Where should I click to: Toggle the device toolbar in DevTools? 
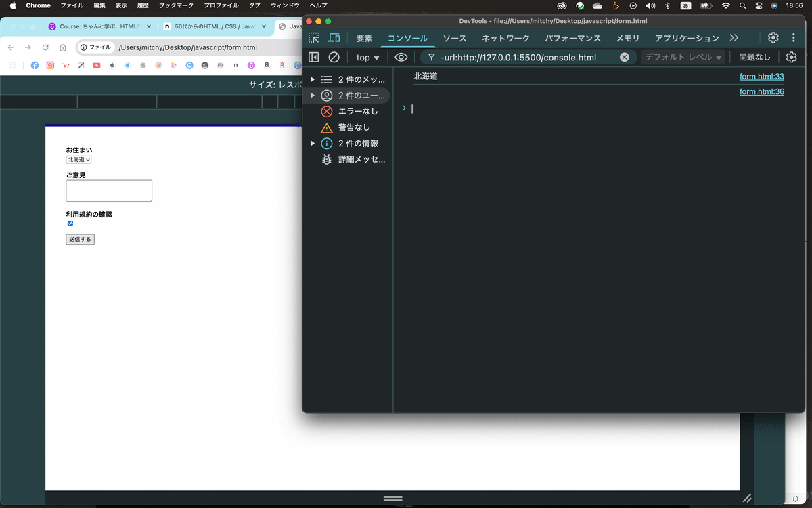tap(334, 38)
